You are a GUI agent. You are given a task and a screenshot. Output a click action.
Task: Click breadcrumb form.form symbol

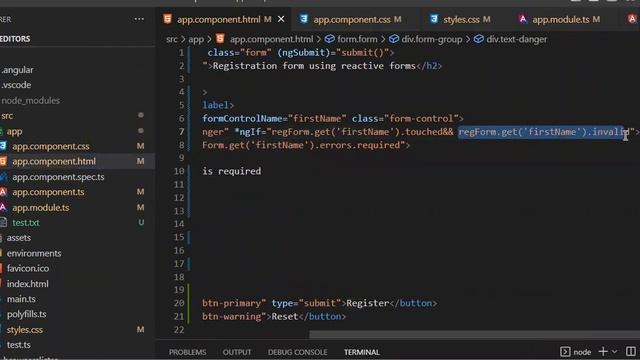(357, 39)
